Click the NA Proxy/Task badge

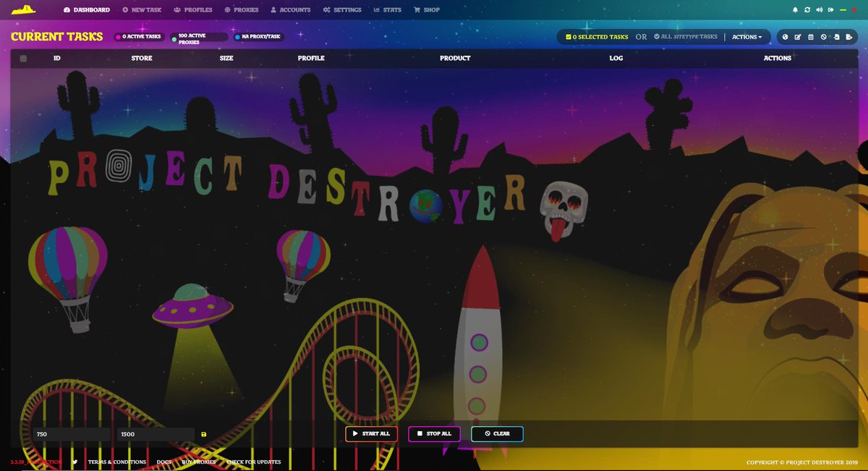[259, 36]
